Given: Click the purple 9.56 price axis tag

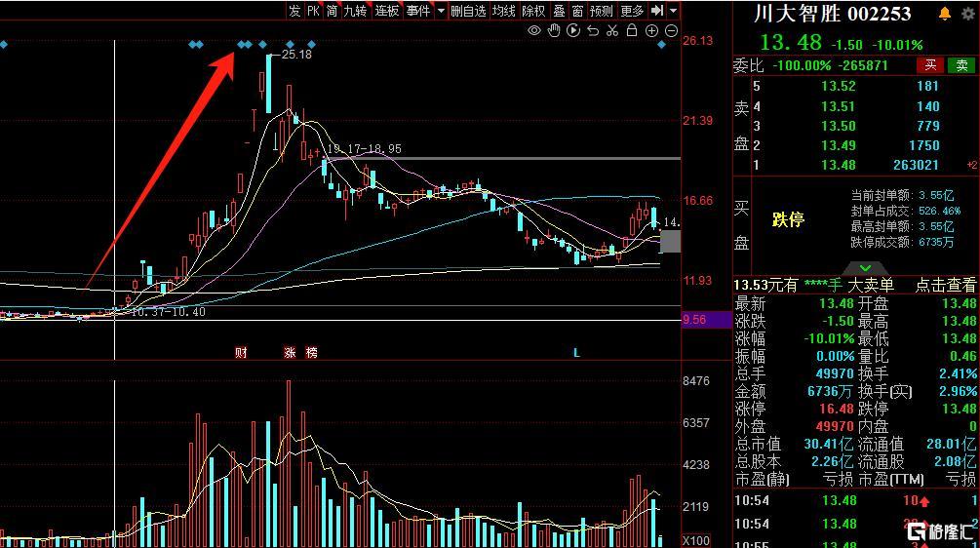Looking at the screenshot, I should (706, 320).
